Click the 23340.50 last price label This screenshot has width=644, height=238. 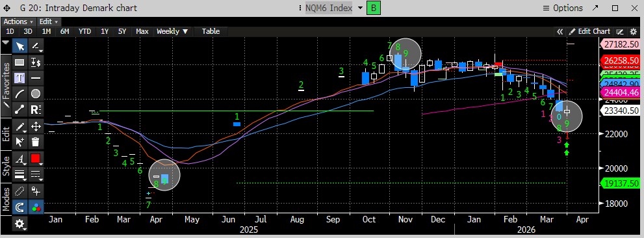point(621,110)
